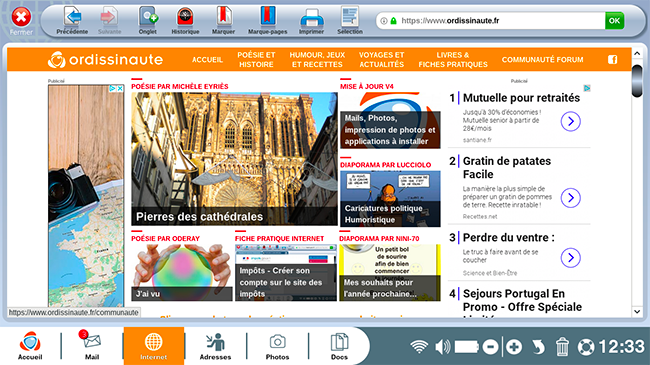
Task: Click Poésie par Oderay heading
Action: [165, 238]
